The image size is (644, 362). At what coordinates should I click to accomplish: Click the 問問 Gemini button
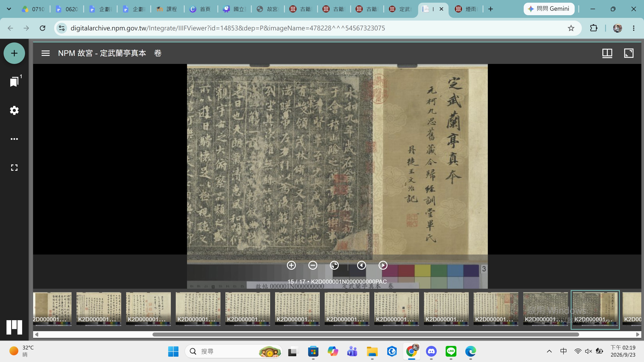tap(549, 9)
